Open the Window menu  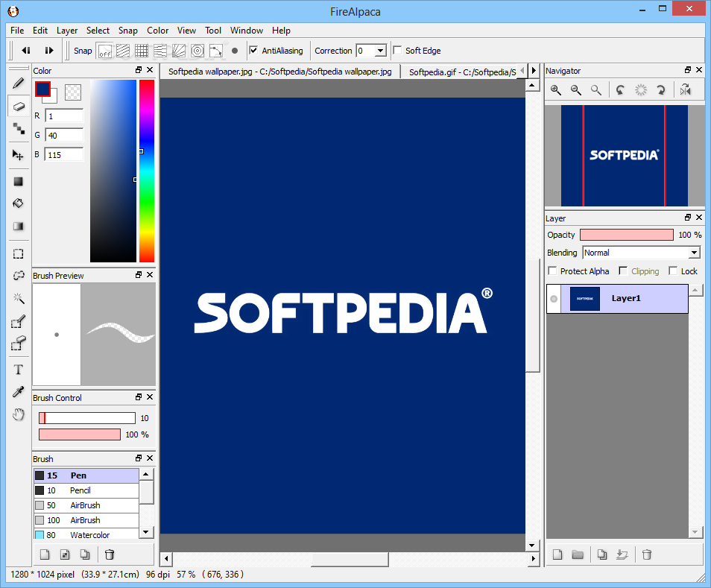tap(247, 31)
